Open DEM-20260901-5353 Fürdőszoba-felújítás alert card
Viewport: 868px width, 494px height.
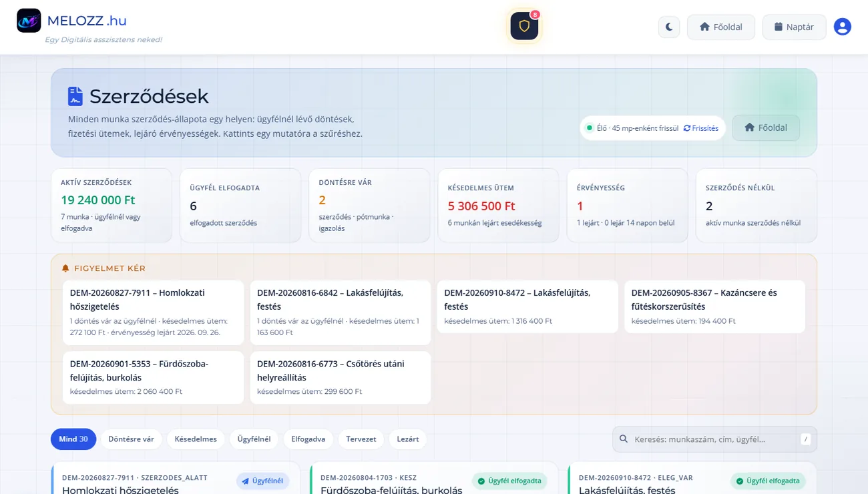point(153,377)
